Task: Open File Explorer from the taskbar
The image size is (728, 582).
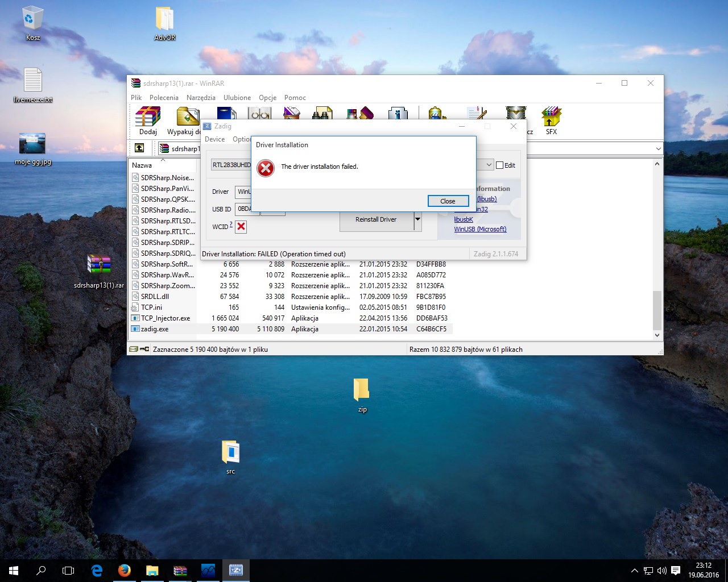Action: (152, 571)
